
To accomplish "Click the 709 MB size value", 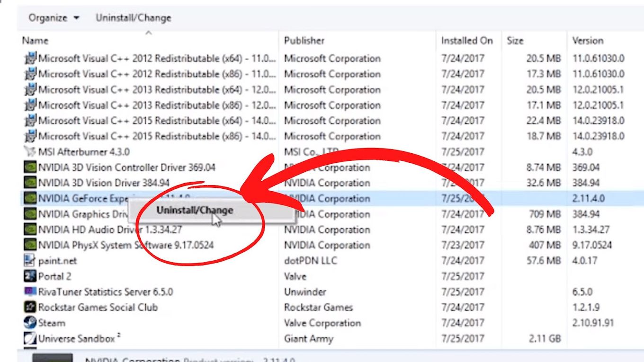I will 545,214.
